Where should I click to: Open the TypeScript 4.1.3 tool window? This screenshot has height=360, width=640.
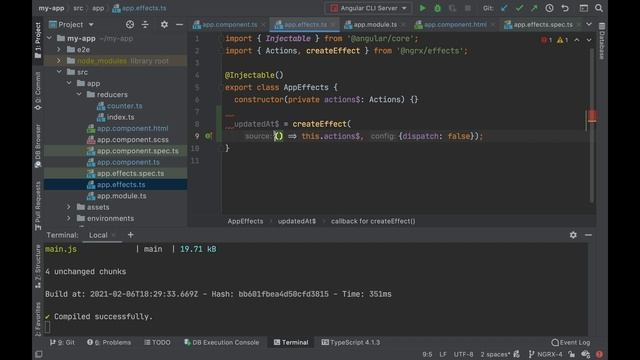(x=351, y=342)
